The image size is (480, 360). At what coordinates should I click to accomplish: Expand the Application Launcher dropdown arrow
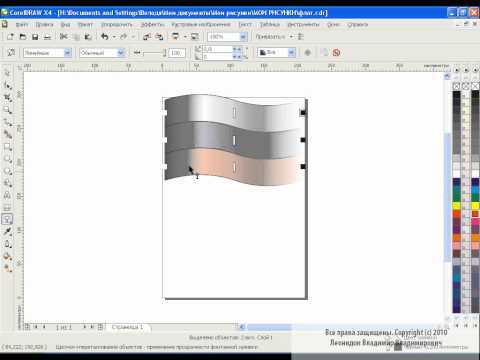click(185, 37)
